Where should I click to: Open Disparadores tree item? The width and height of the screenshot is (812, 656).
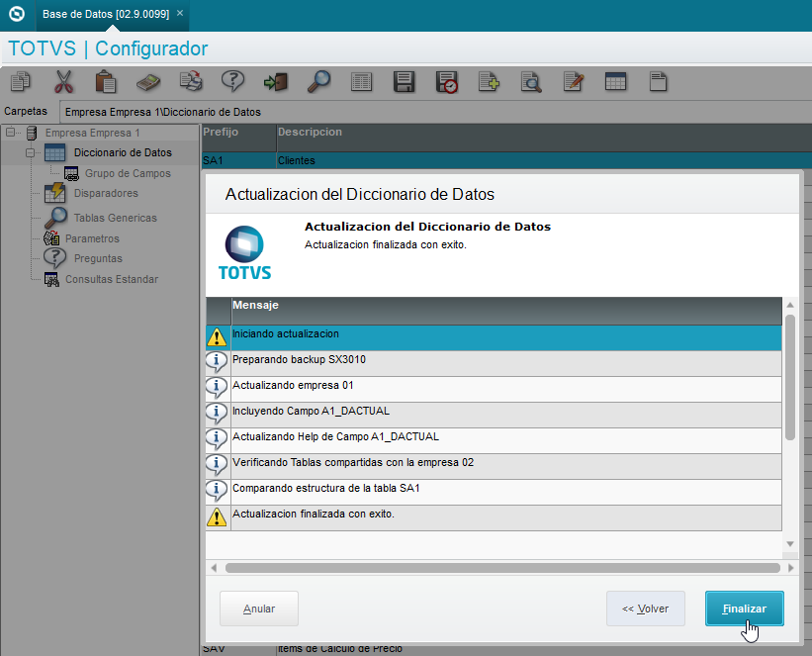[106, 193]
